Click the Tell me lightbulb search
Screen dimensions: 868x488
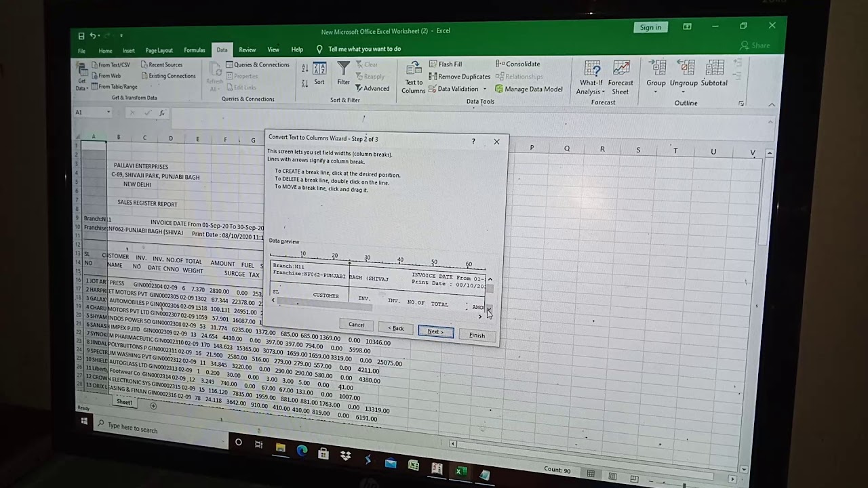coord(319,49)
